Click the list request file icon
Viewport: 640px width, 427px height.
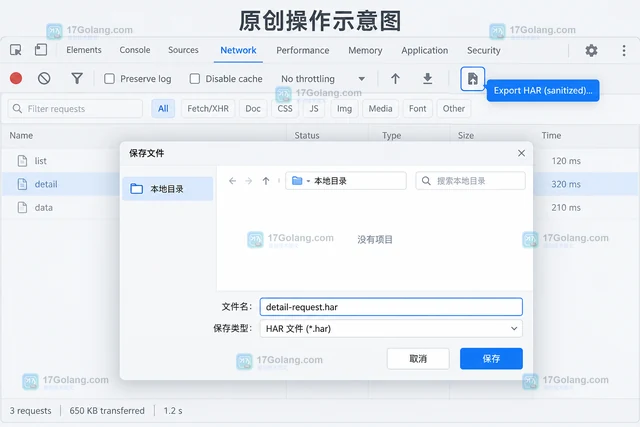tap(22, 161)
